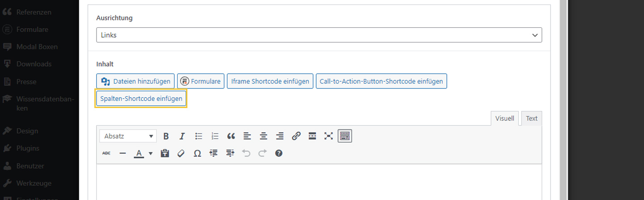Screen dimensions: 644x200
Task: Click the Spalten-Shortcode einfügen button
Action: (x=141, y=99)
